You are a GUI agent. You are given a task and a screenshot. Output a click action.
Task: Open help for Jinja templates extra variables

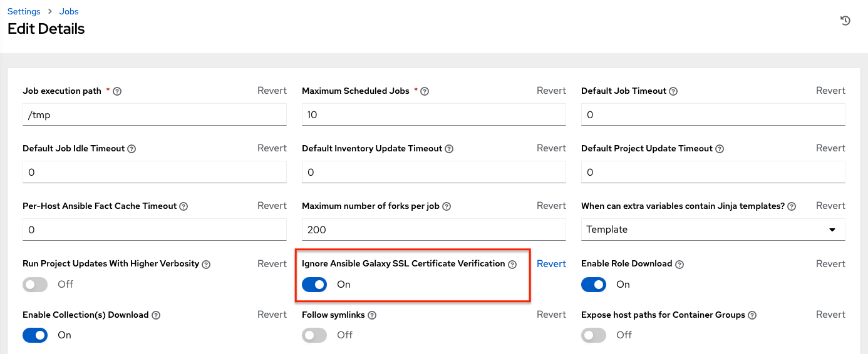(x=792, y=206)
